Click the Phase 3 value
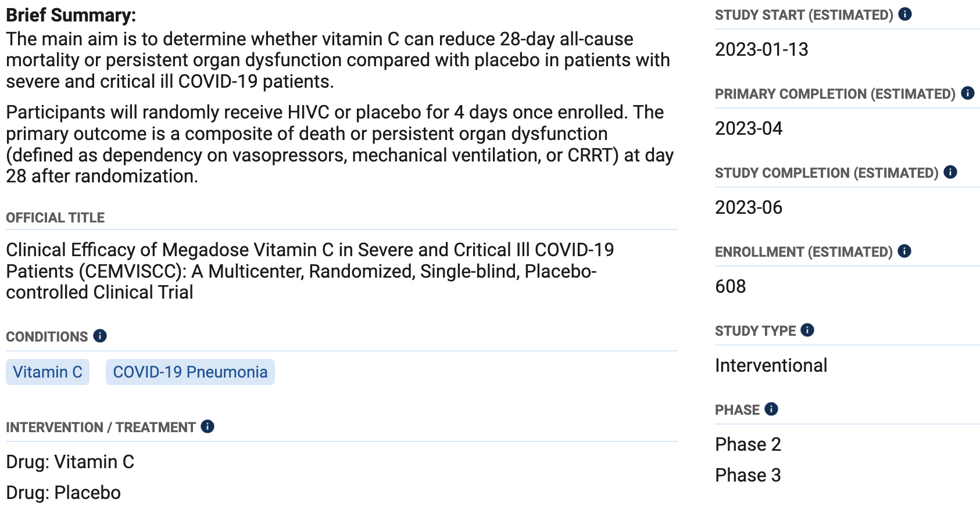This screenshot has height=510, width=980. (x=748, y=475)
